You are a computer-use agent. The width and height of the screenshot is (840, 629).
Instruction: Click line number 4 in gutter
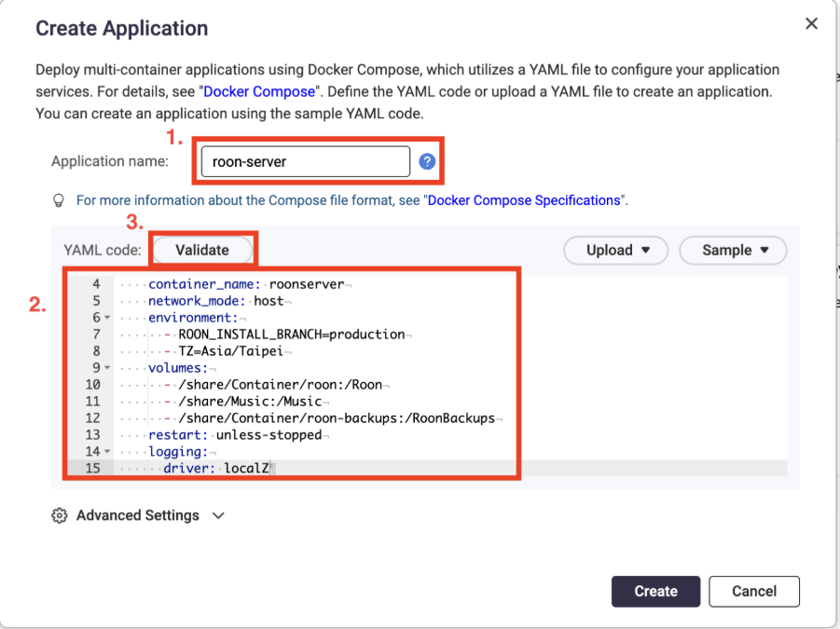tap(96, 284)
